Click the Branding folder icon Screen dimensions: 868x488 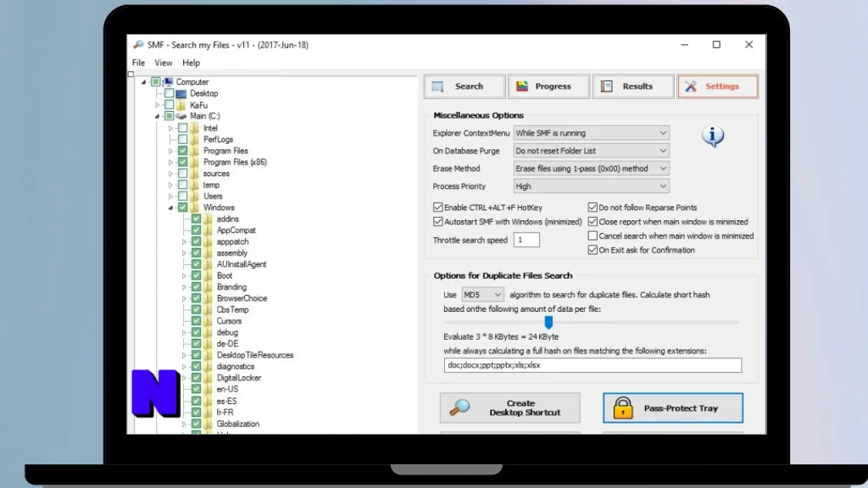(x=208, y=286)
